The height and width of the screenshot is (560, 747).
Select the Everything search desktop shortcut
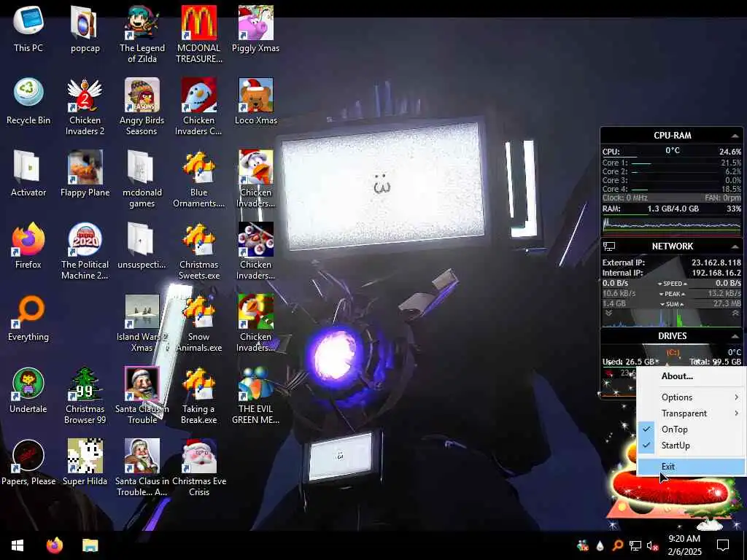[x=28, y=318]
